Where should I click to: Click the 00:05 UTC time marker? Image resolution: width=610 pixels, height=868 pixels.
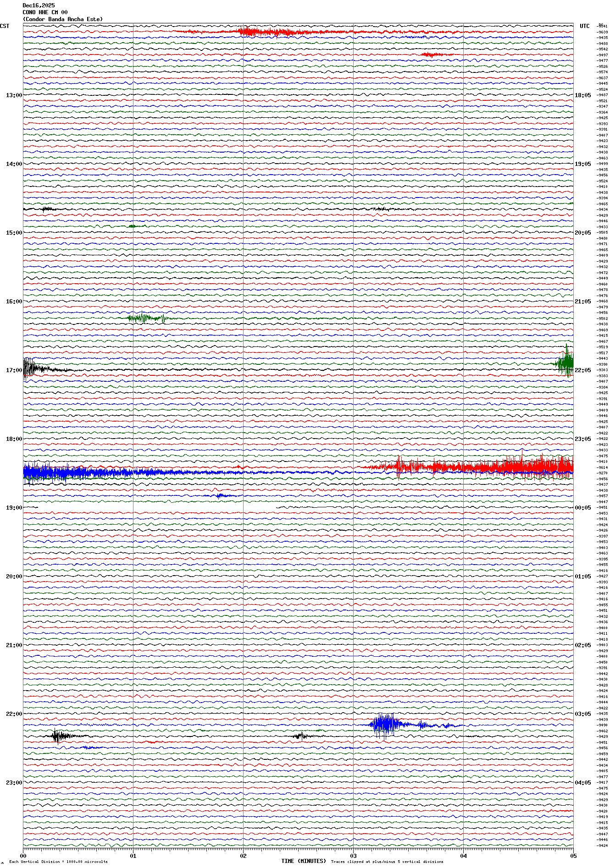pyautogui.click(x=582, y=508)
